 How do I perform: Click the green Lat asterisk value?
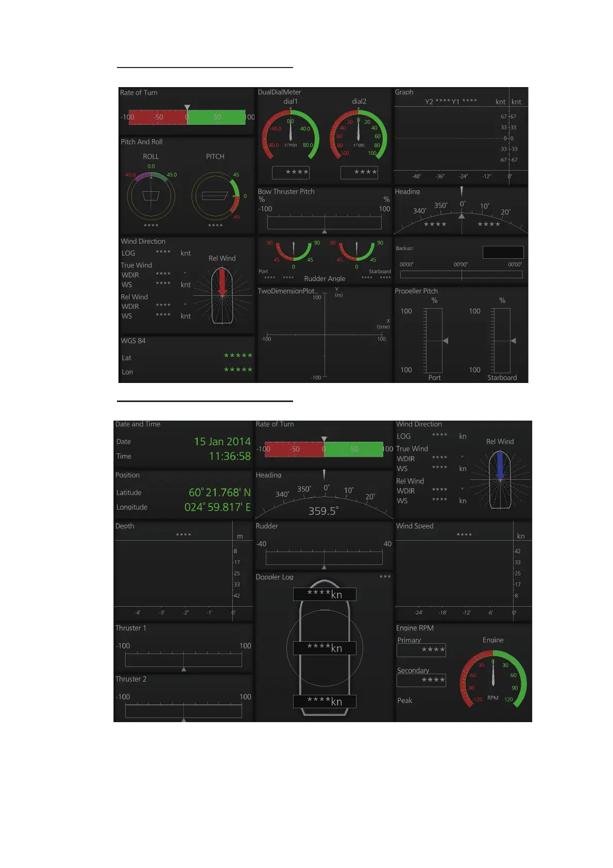click(x=238, y=356)
